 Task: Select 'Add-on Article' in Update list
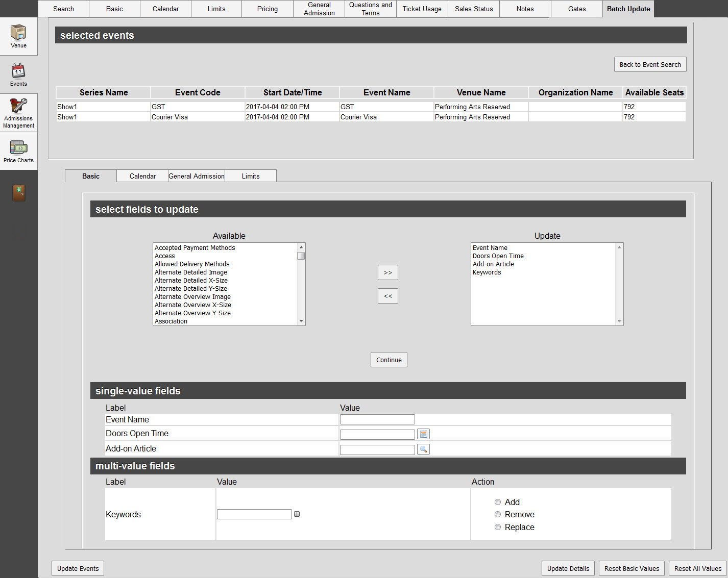(493, 264)
